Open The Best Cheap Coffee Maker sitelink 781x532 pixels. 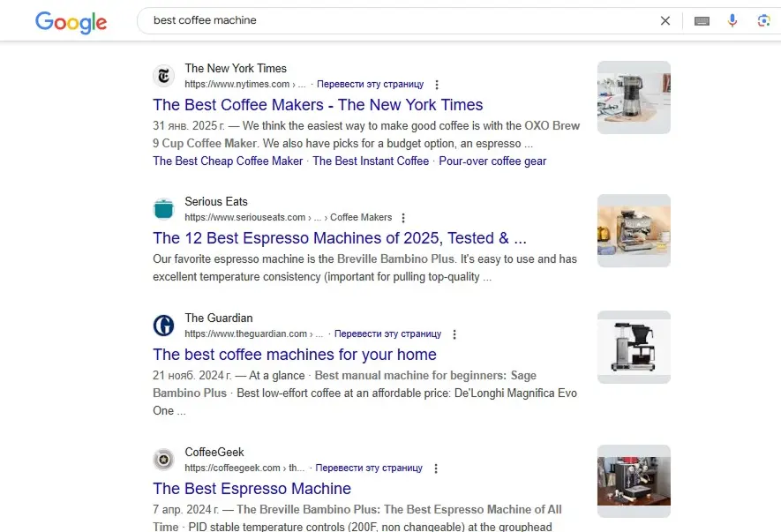(x=228, y=161)
